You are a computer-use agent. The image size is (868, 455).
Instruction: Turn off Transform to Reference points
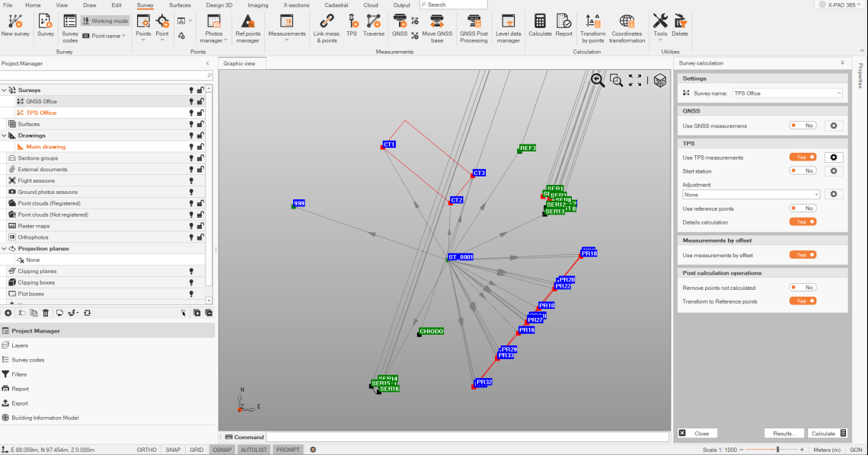coord(803,301)
